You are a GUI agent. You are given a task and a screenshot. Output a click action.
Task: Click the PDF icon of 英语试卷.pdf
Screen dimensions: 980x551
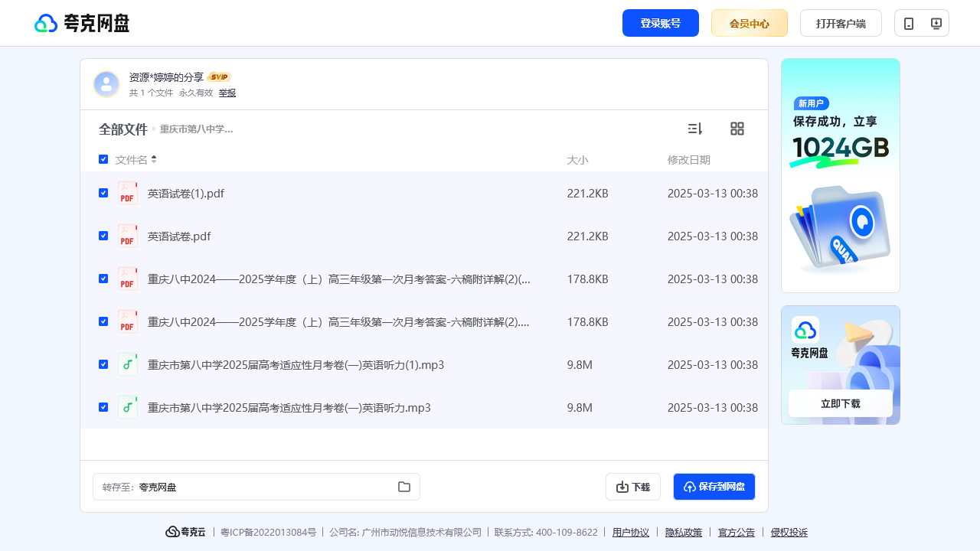point(128,236)
